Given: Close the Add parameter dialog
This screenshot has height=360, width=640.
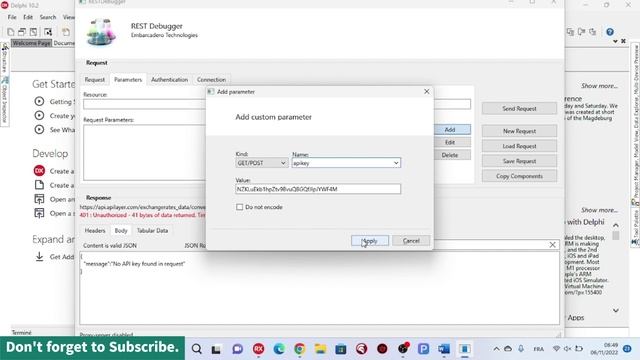Looking at the screenshot, I should pos(427,91).
